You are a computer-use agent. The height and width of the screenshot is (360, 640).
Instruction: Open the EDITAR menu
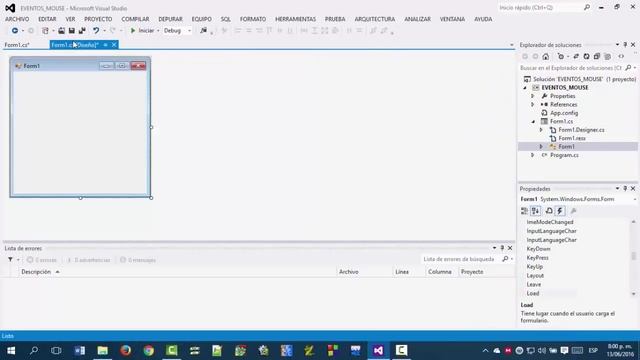point(47,19)
